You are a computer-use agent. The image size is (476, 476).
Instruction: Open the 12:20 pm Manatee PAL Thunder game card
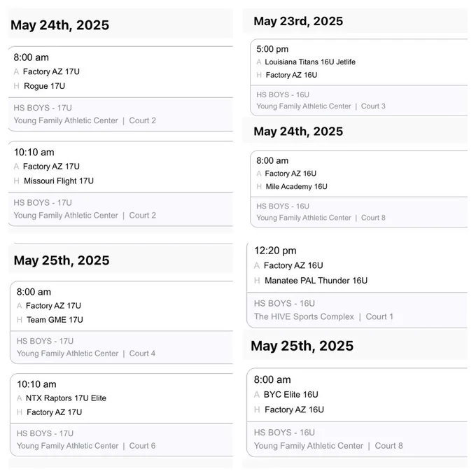pyautogui.click(x=357, y=286)
